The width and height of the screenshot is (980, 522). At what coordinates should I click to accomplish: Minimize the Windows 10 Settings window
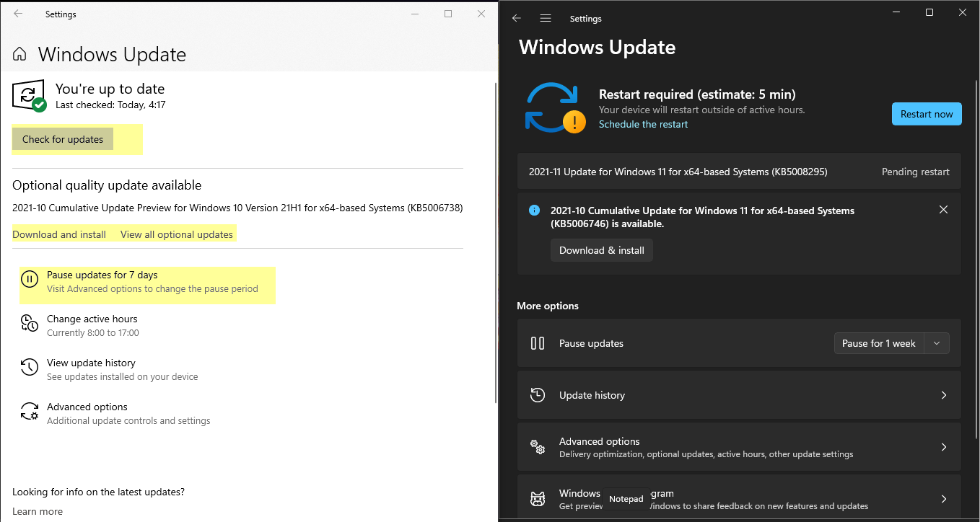415,14
